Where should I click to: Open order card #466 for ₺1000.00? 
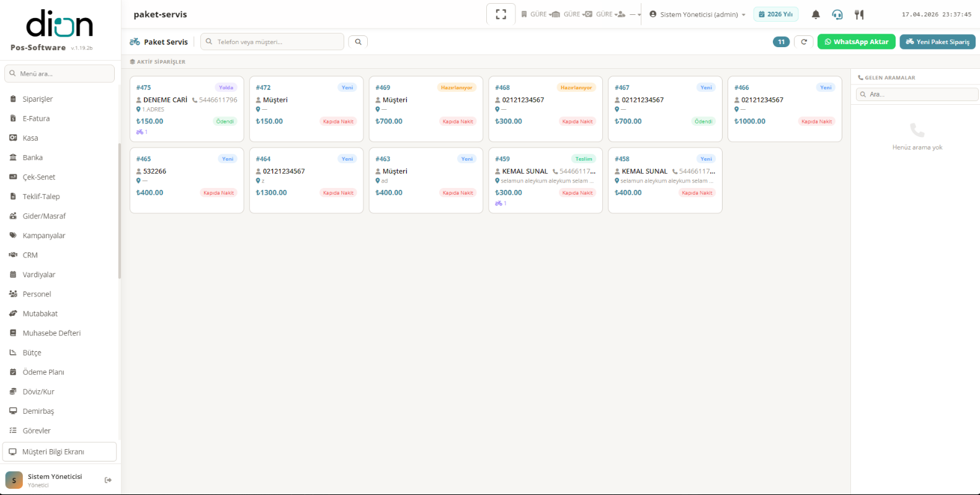(x=785, y=109)
